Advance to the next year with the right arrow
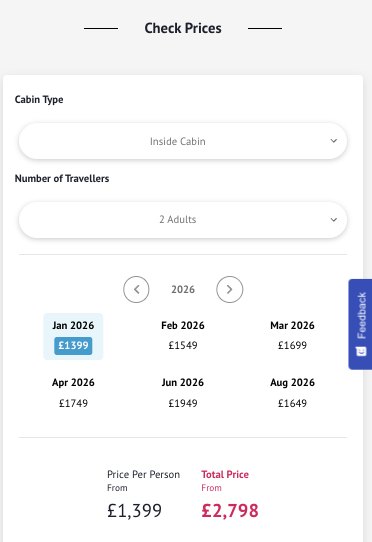372x542 pixels. point(230,289)
